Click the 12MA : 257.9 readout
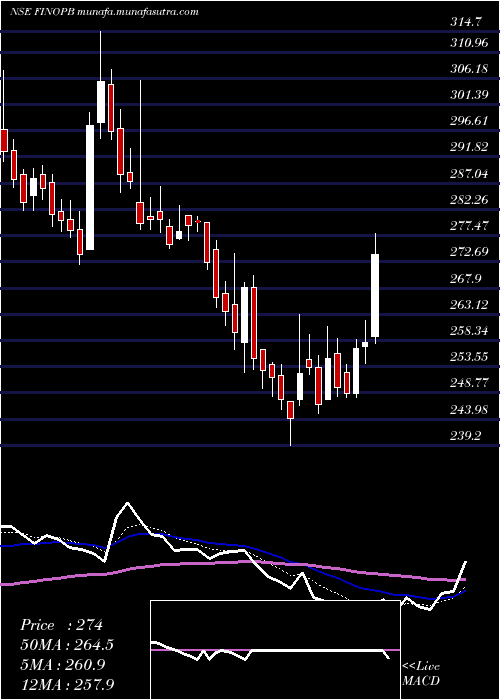 click(67, 684)
